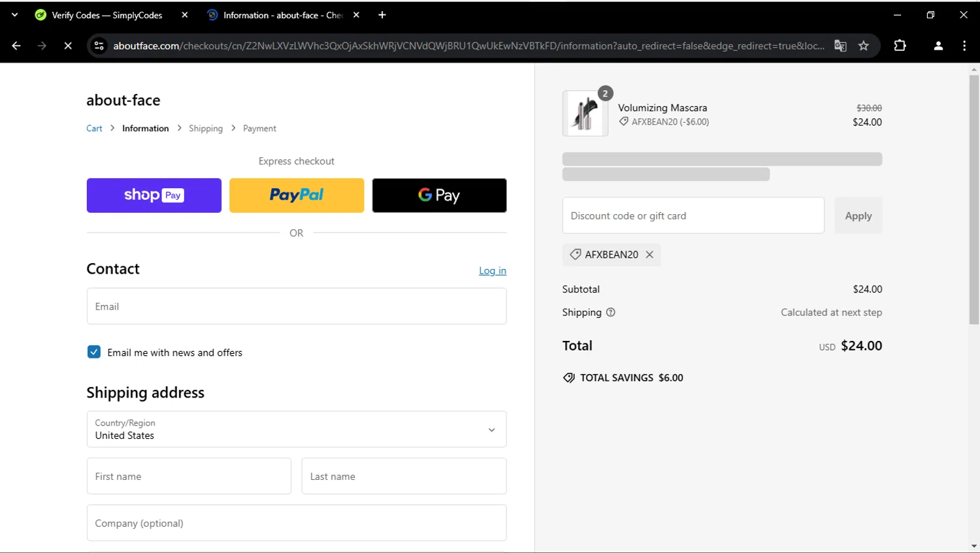Bookmark this page with the star icon
Image resolution: width=980 pixels, height=553 pixels.
pyautogui.click(x=864, y=46)
